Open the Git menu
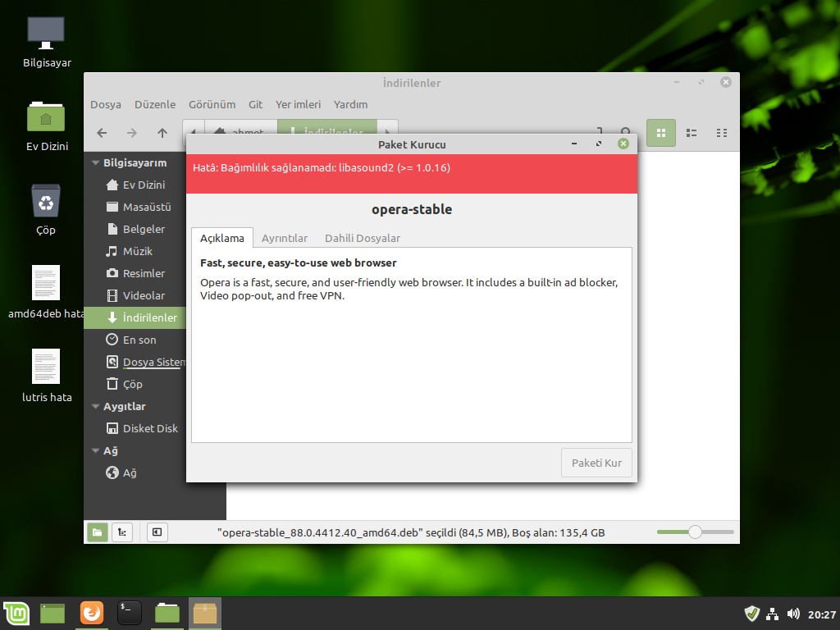840x630 pixels. coord(256,104)
